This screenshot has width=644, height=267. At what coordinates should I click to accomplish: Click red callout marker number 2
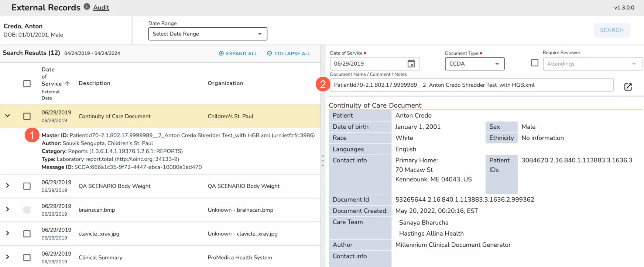pyautogui.click(x=323, y=84)
